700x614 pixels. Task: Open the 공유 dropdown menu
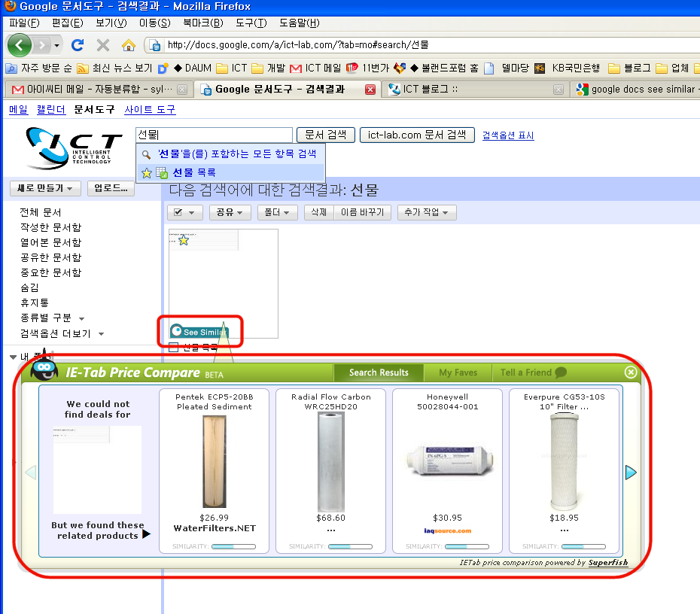coord(230,213)
